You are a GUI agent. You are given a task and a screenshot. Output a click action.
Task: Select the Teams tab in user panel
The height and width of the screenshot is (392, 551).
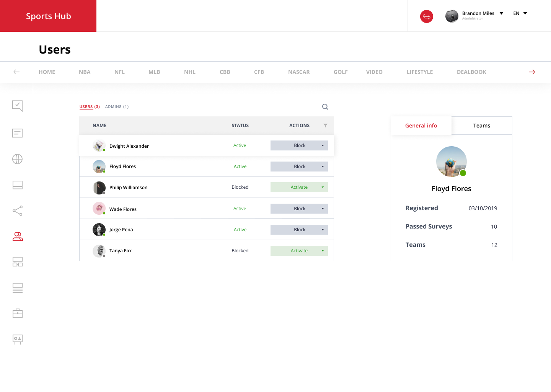pyautogui.click(x=482, y=126)
